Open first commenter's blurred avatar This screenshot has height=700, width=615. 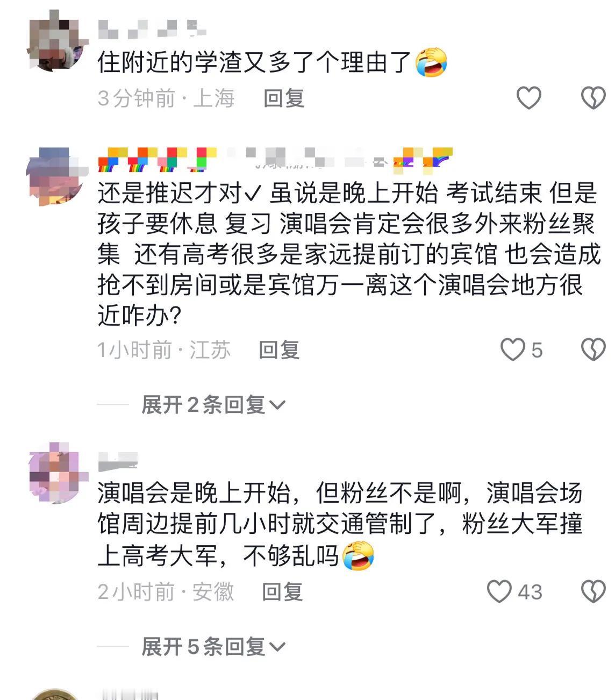(x=56, y=41)
